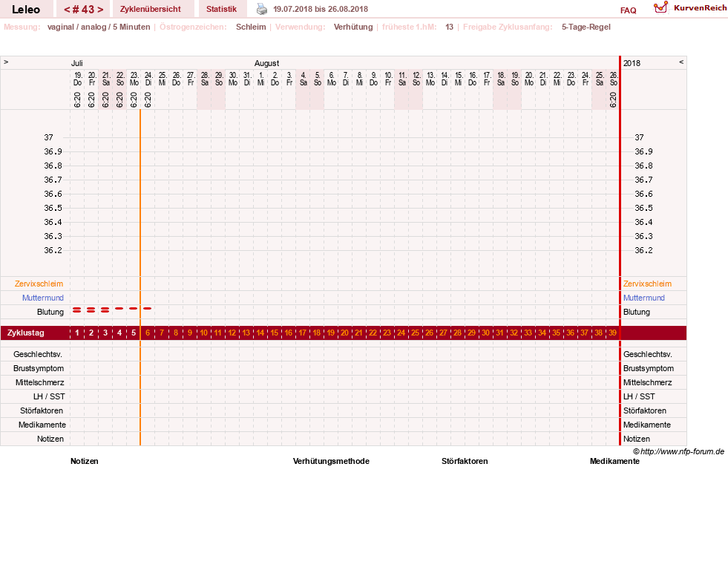The width and height of the screenshot is (728, 579).
Task: Click the left Blutung row label
Action: (50, 312)
